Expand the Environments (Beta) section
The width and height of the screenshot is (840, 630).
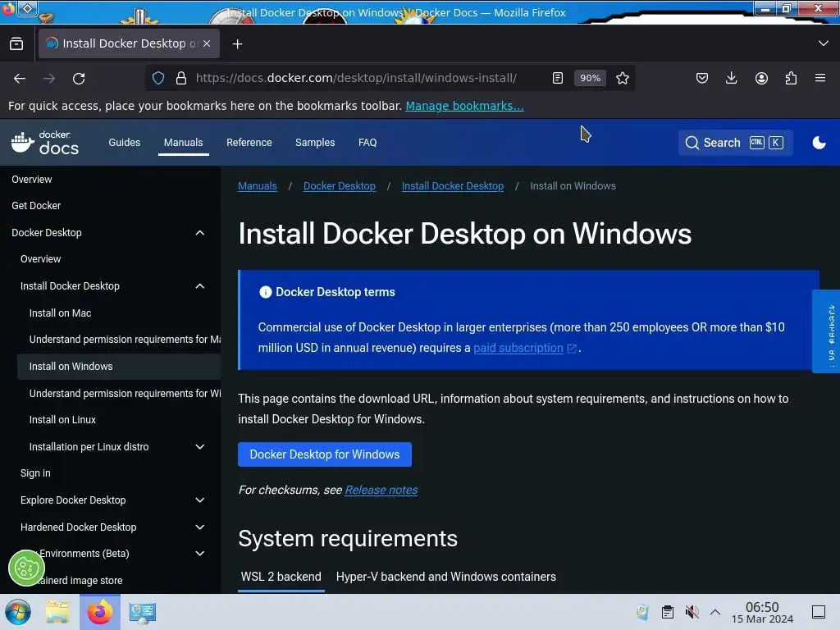[x=200, y=554]
